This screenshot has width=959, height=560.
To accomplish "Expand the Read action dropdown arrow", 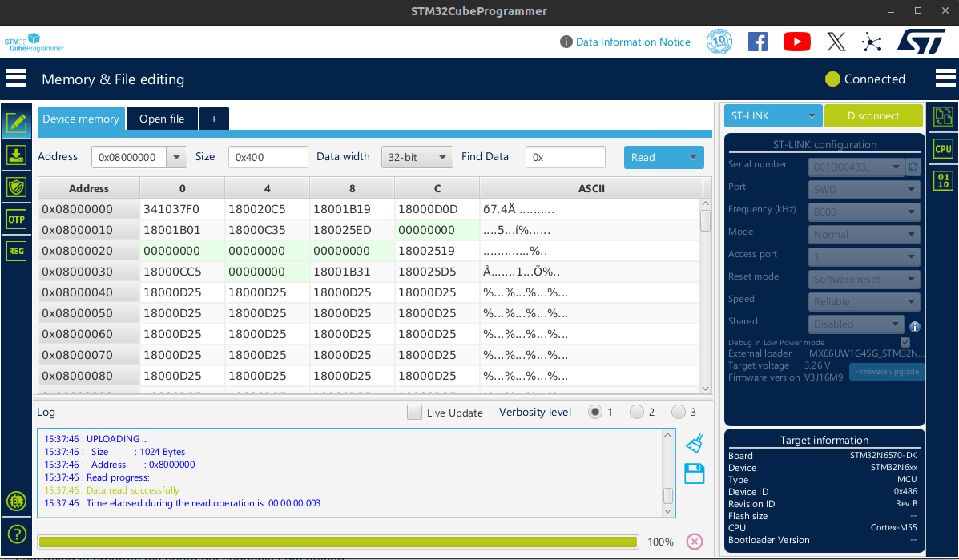I will click(694, 157).
